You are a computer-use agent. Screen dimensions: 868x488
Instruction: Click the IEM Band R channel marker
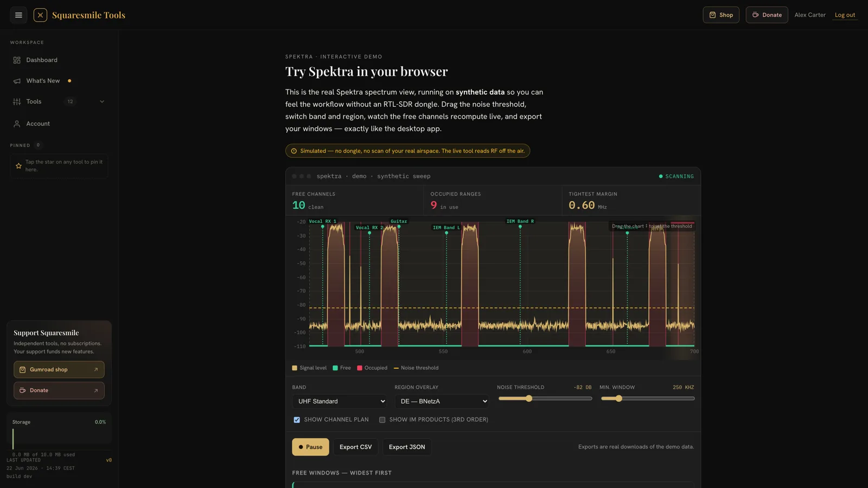click(520, 221)
